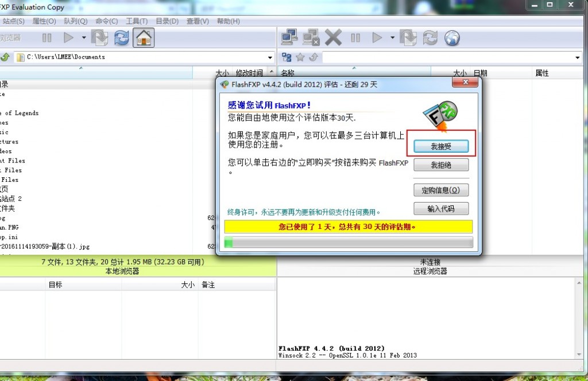Click the 本地浏览器 status label
The width and height of the screenshot is (588, 381).
click(x=122, y=271)
